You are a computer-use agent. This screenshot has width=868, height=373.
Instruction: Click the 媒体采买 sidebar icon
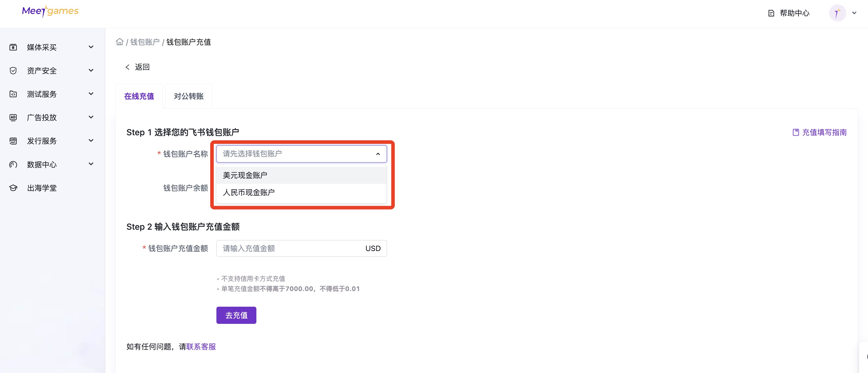13,47
